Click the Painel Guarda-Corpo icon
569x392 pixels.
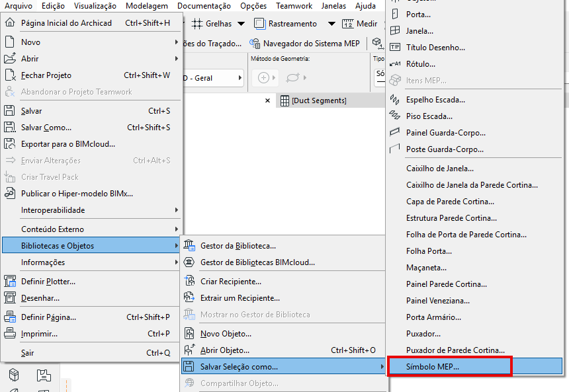395,132
